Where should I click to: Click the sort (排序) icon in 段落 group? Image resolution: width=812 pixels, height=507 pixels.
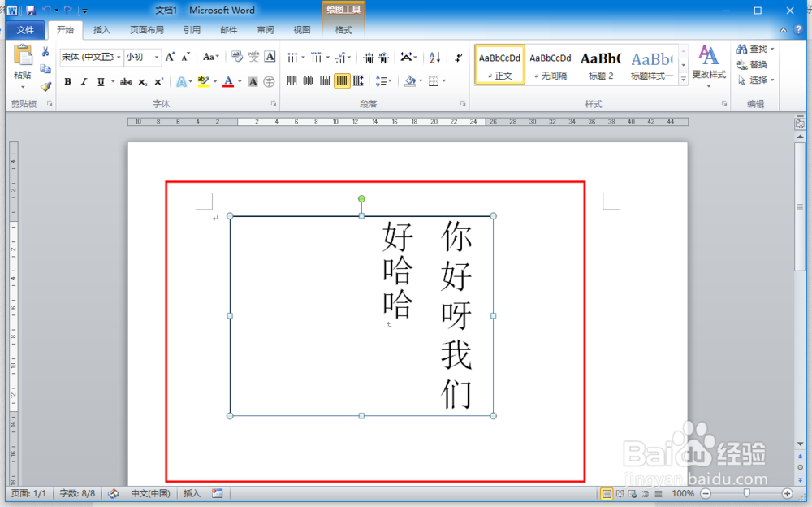[x=435, y=58]
